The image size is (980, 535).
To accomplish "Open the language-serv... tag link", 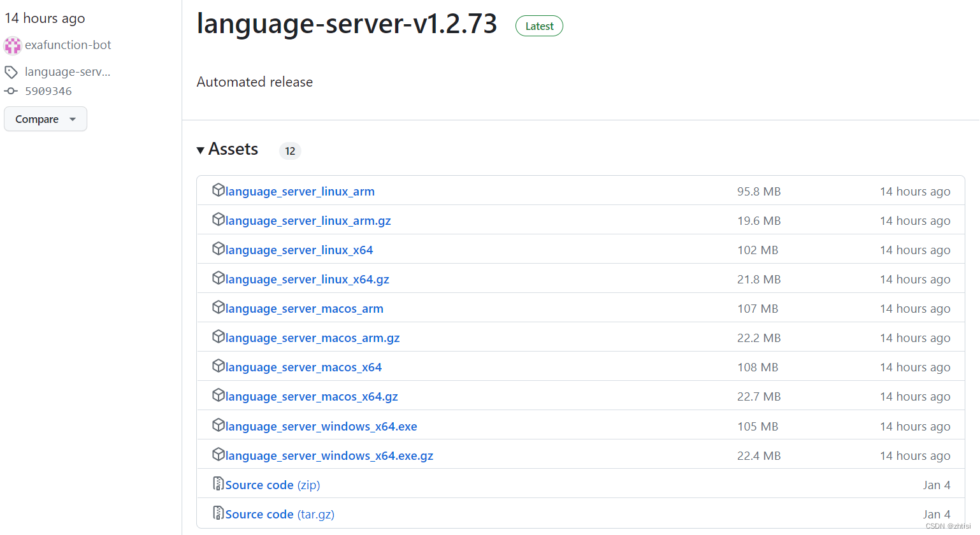I will [x=68, y=72].
